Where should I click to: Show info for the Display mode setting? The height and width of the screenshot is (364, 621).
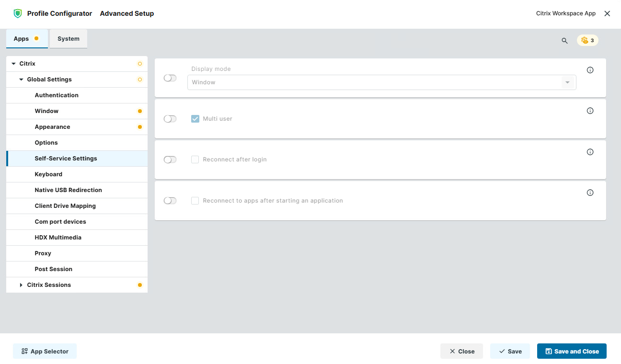point(590,70)
